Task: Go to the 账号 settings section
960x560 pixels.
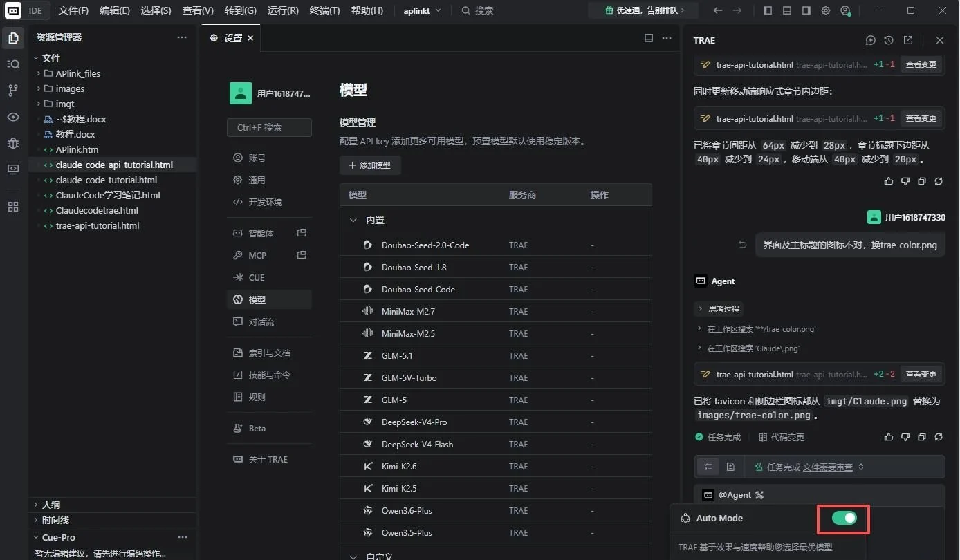Action: pyautogui.click(x=269, y=158)
